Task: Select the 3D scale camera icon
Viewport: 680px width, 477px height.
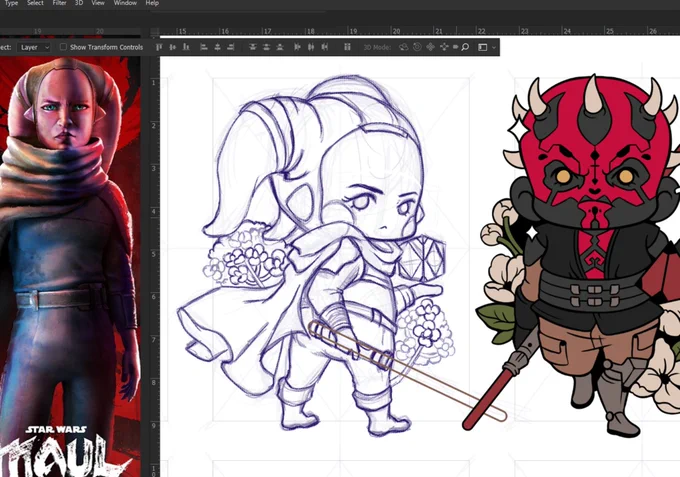Action: [455, 47]
